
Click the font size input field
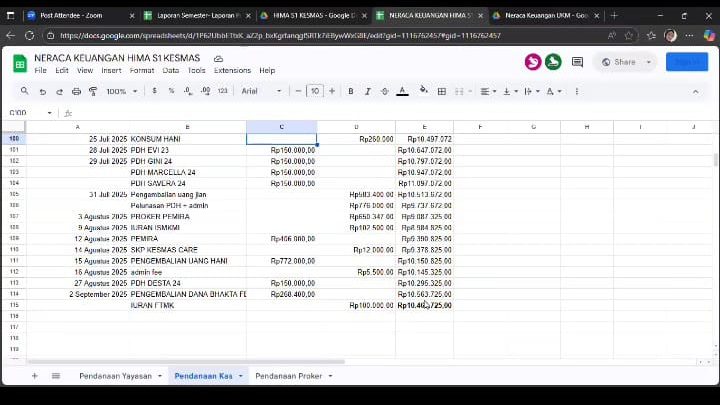315,91
